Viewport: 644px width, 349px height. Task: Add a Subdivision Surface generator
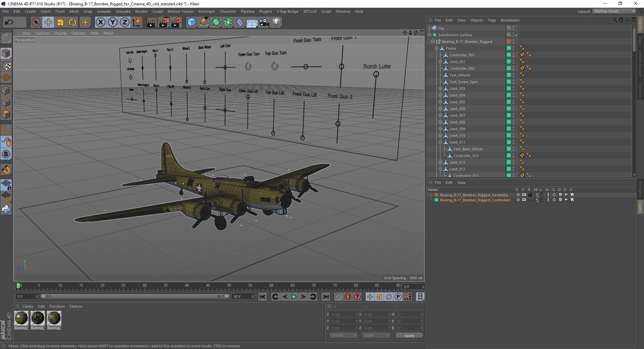coord(216,22)
